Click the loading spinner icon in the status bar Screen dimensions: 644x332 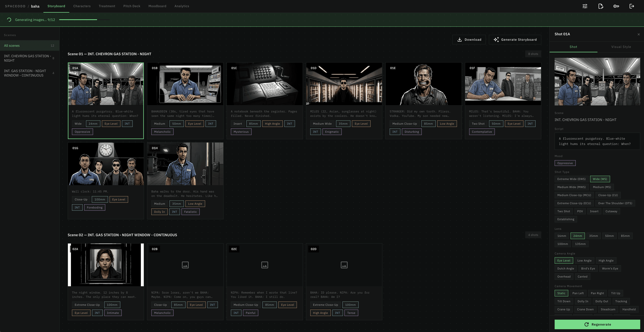pos(9,20)
